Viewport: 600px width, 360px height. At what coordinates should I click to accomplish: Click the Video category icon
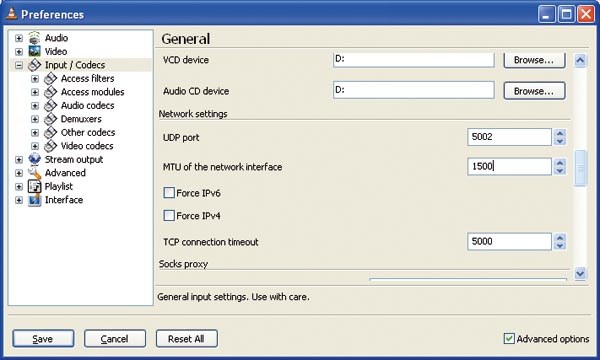click(x=34, y=51)
